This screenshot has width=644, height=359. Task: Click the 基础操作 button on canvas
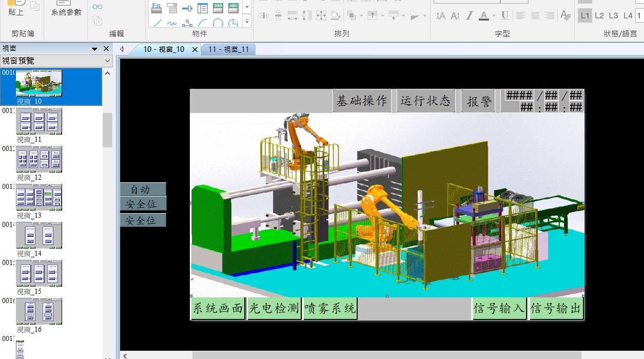[362, 101]
